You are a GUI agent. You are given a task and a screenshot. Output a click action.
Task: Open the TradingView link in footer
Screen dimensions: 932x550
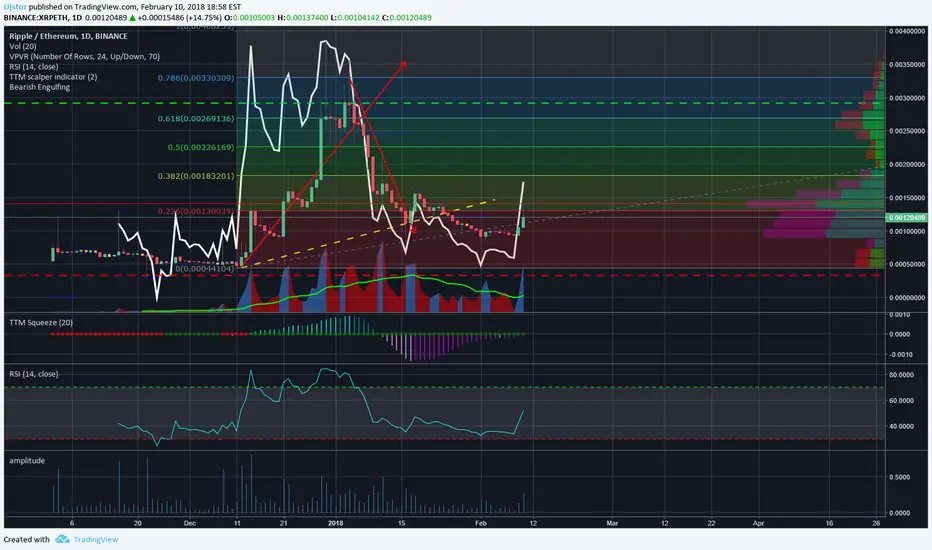tap(96, 539)
